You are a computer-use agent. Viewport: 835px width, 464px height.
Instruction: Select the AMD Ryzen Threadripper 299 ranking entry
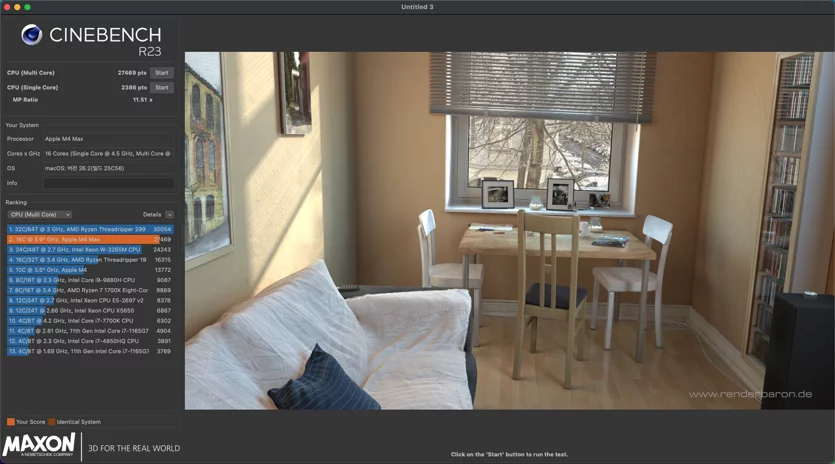point(90,229)
